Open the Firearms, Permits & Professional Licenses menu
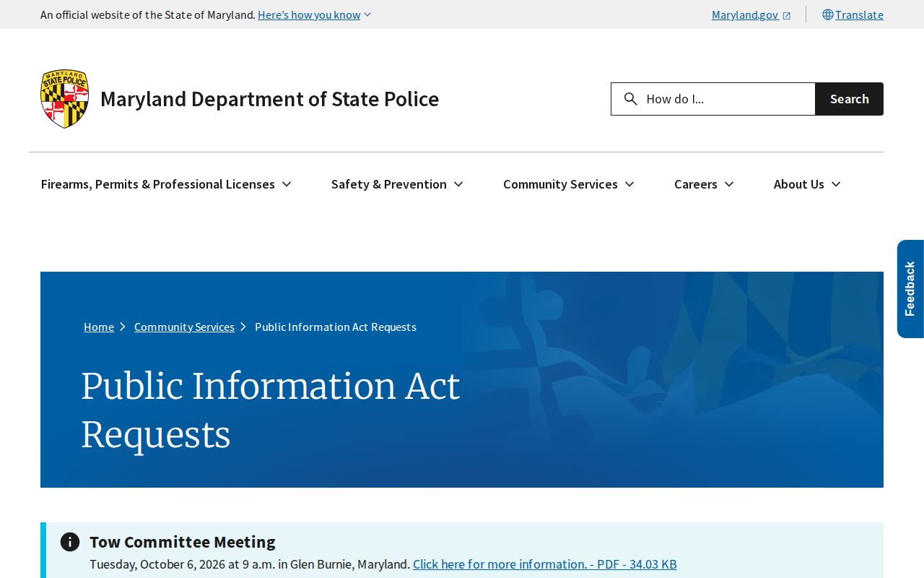 point(166,184)
